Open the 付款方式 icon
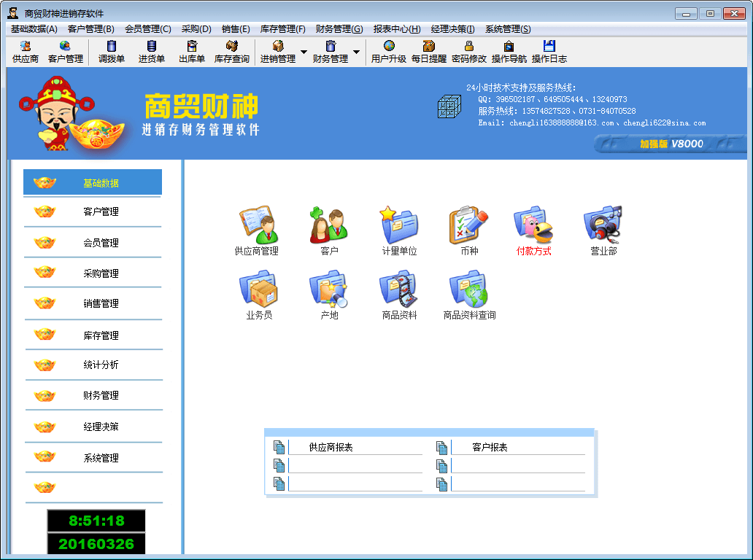Viewport: 753px width, 560px height. (x=533, y=225)
